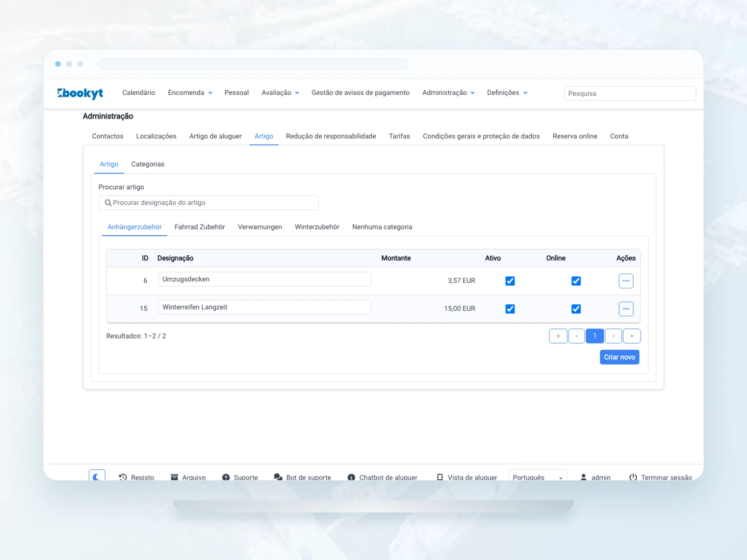Open the Português language selector
Screen dimensions: 747x560
pyautogui.click(x=538, y=476)
